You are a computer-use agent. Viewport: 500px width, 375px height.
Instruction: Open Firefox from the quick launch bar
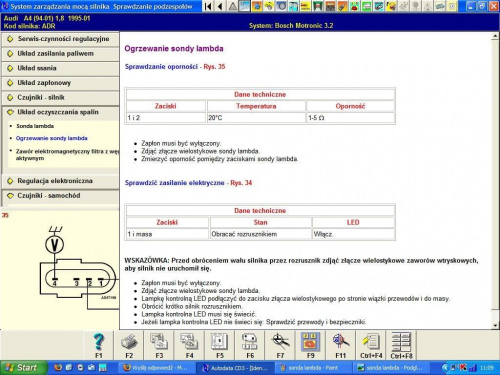[x=58, y=368]
